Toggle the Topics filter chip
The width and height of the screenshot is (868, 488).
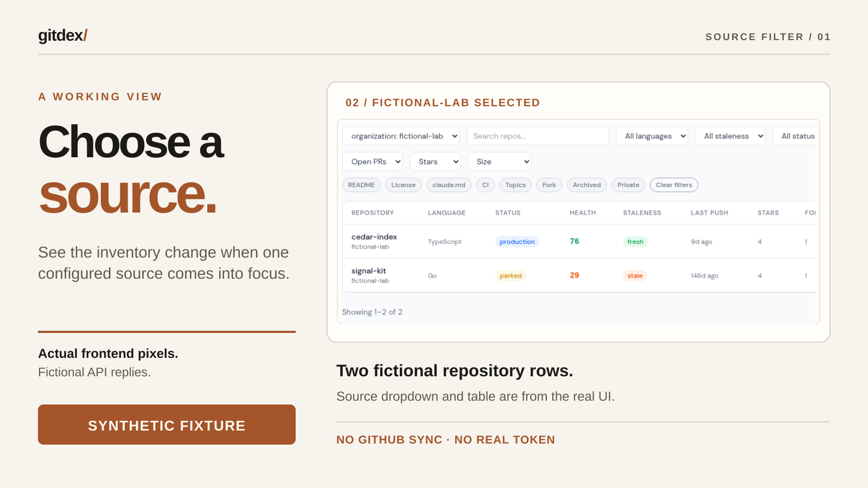coord(515,185)
